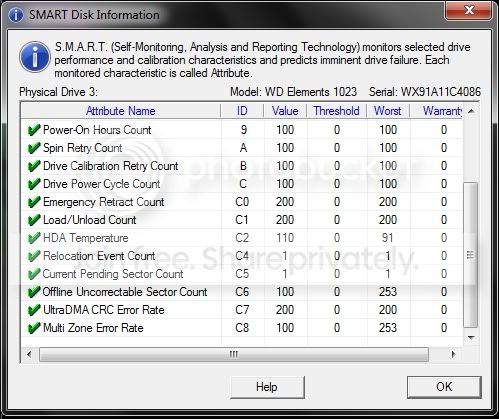Sort by the Attribute Name column header
Screen dimensions: 499x419
click(121, 111)
